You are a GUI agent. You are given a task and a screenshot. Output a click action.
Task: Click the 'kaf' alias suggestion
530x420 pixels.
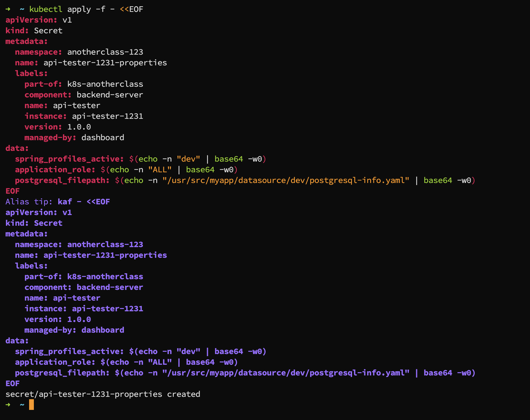(65, 202)
